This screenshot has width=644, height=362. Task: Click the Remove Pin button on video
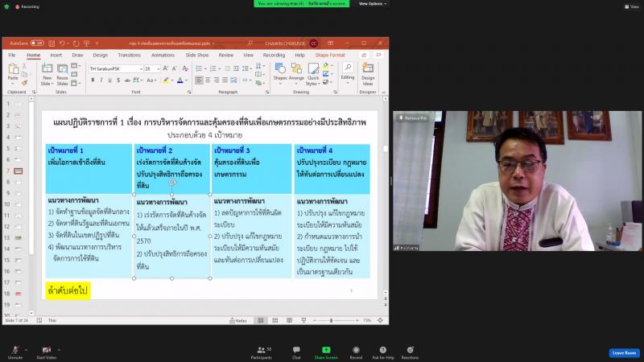413,118
